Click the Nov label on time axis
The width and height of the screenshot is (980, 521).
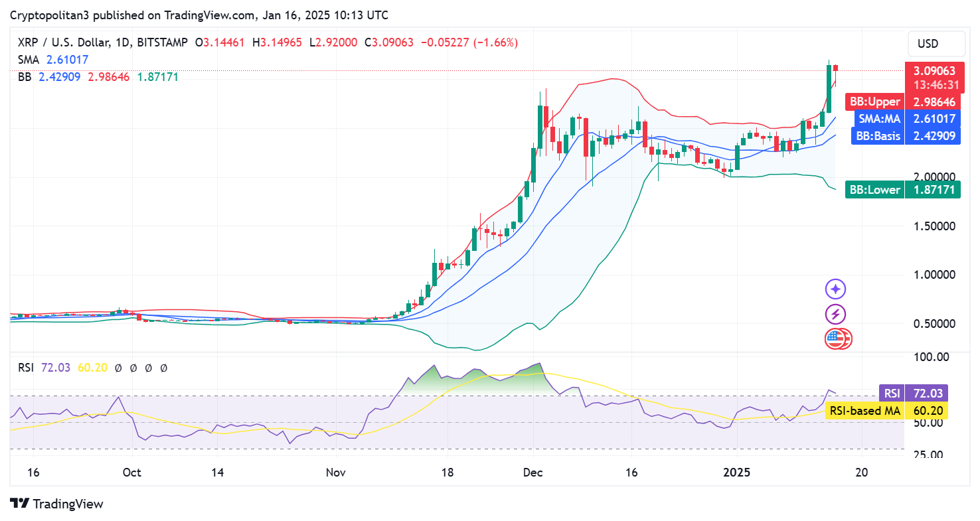coord(335,473)
